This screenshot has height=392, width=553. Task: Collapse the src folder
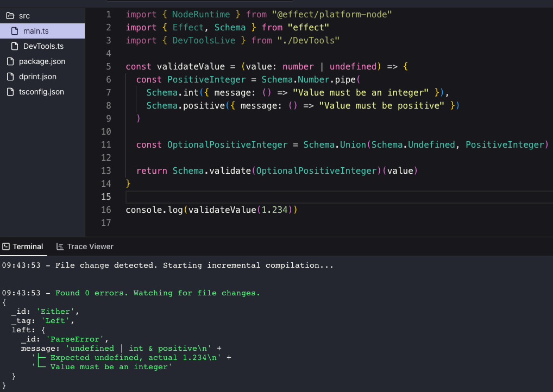42,16
